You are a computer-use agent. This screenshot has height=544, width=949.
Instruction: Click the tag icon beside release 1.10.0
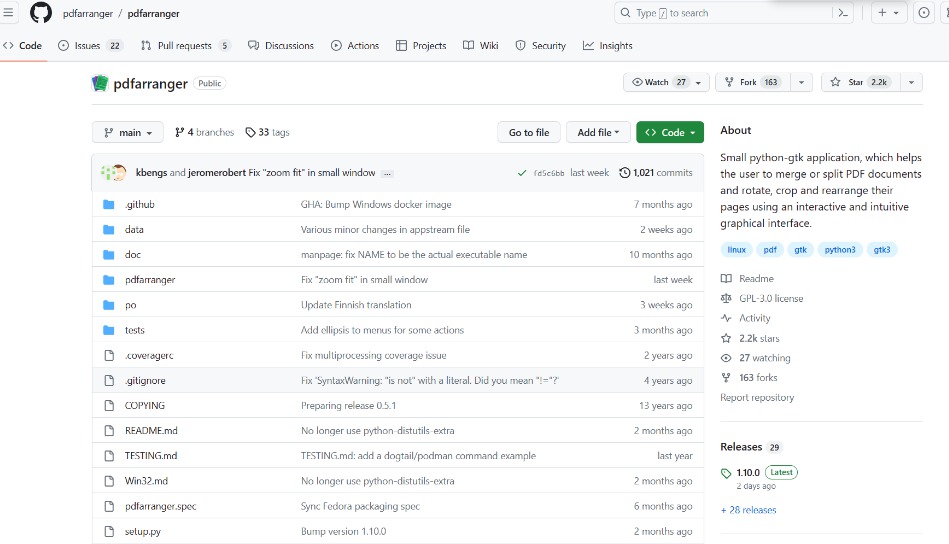[726, 473]
